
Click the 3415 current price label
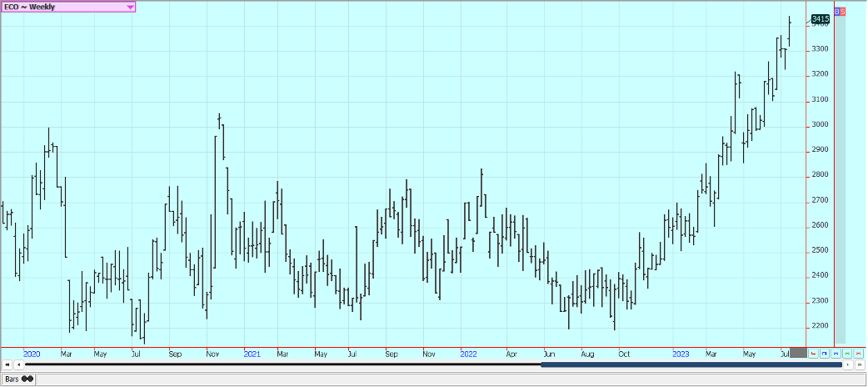click(820, 18)
